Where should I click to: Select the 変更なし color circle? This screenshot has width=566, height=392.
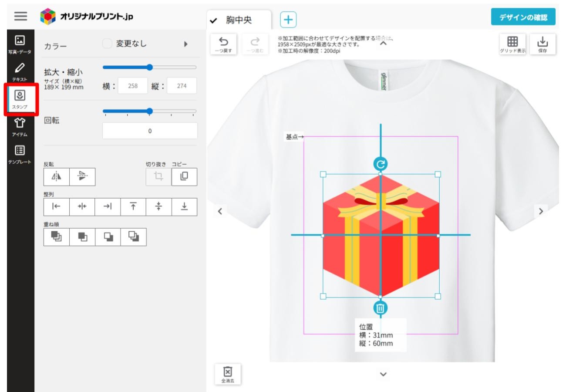tap(107, 44)
